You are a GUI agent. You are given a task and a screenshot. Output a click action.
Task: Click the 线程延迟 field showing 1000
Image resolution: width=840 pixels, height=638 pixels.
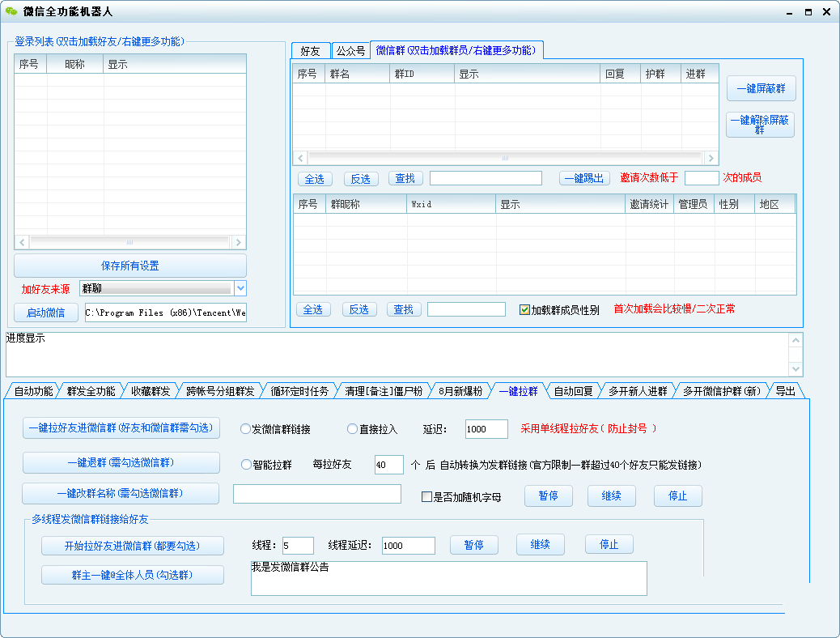click(x=408, y=546)
